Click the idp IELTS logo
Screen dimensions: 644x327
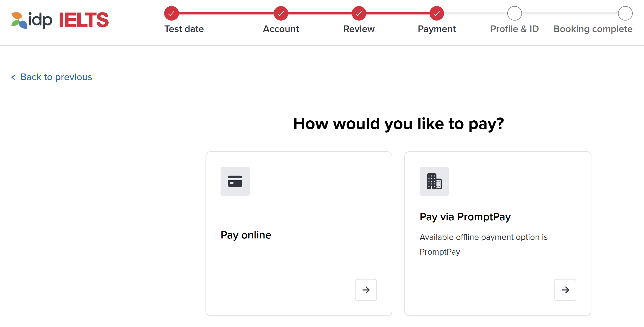[60, 20]
